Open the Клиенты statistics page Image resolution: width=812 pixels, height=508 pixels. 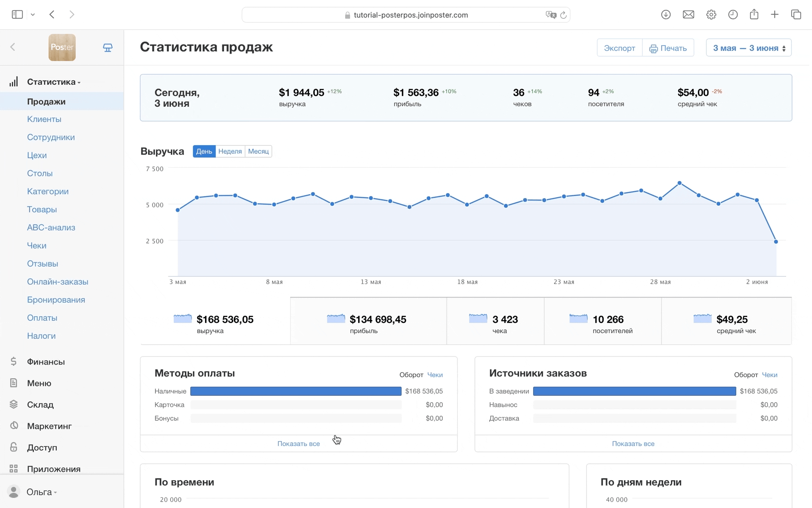pos(44,119)
